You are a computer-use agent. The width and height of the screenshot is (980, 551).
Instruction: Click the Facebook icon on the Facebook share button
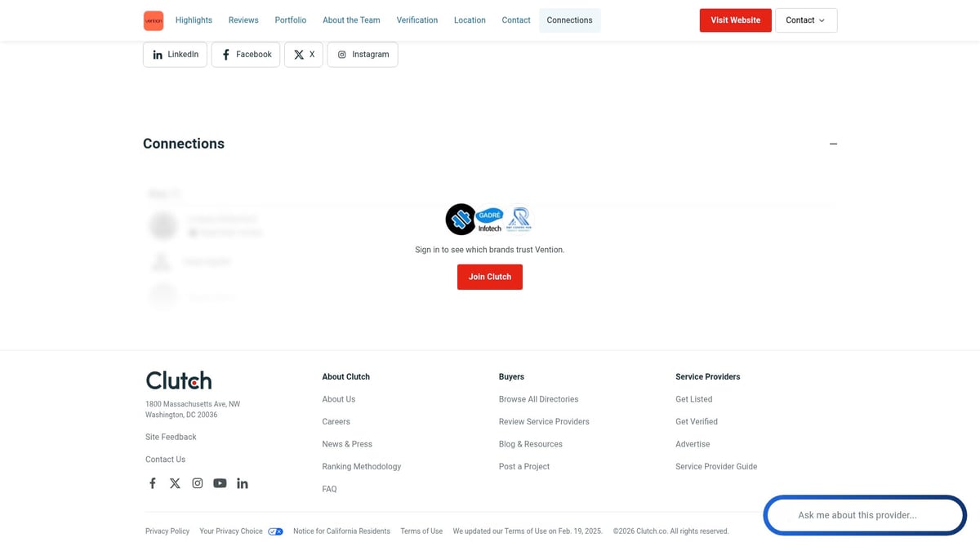(226, 54)
